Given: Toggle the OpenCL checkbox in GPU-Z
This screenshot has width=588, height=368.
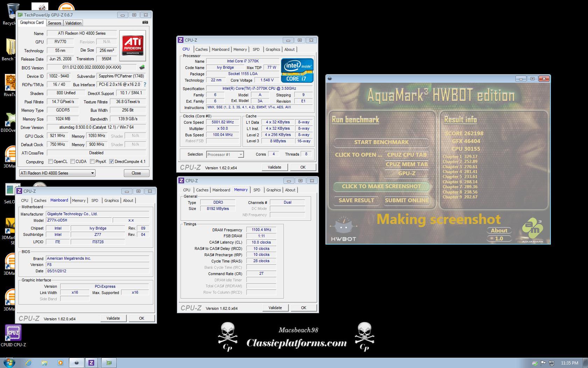Looking at the screenshot, I should pyautogui.click(x=51, y=162).
